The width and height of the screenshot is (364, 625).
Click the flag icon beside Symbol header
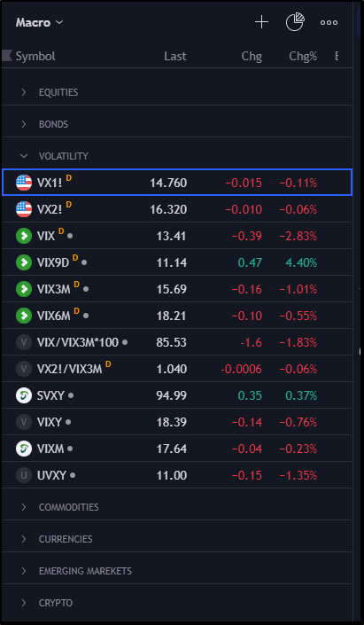(x=7, y=56)
